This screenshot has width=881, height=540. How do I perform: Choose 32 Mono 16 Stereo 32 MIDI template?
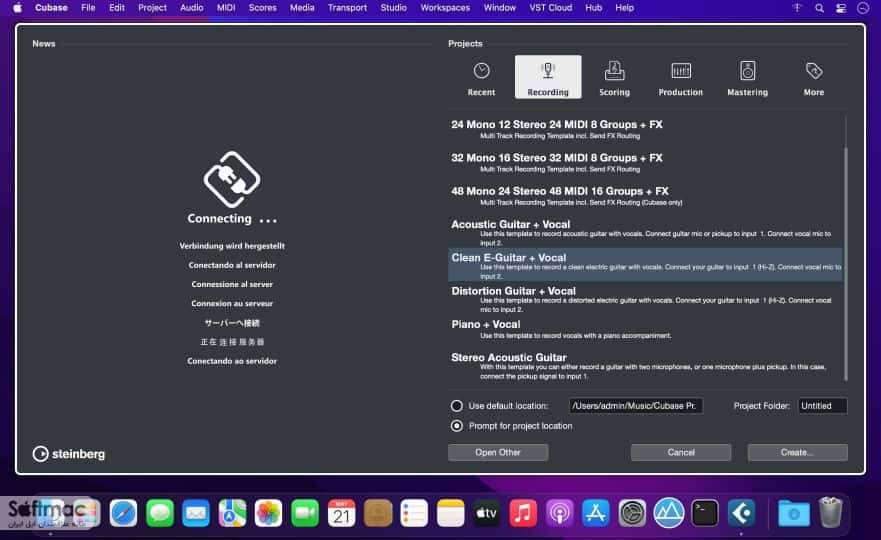(x=645, y=162)
